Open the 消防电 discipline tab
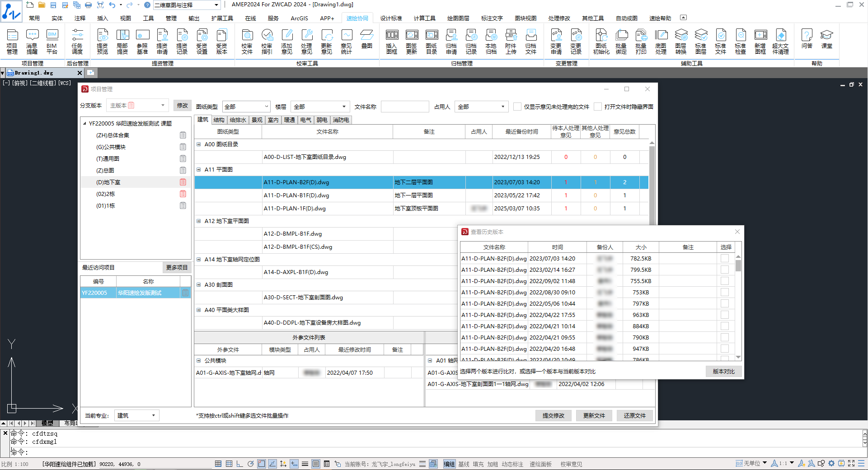This screenshot has height=470, width=868. 341,120
